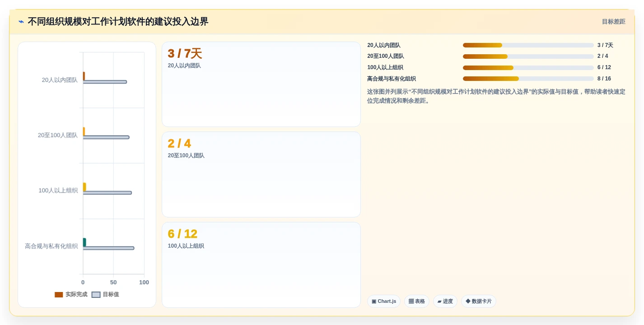Click the teal actual bar for 高合规与私有化组织
Image resolution: width=644 pixels, height=325 pixels.
pyautogui.click(x=84, y=242)
